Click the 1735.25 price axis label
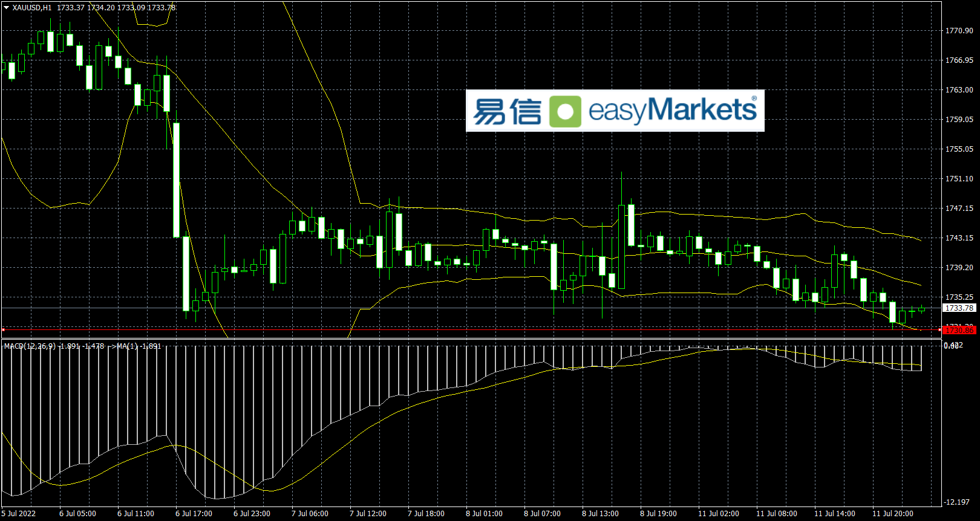This screenshot has height=521, width=980. pos(959,297)
